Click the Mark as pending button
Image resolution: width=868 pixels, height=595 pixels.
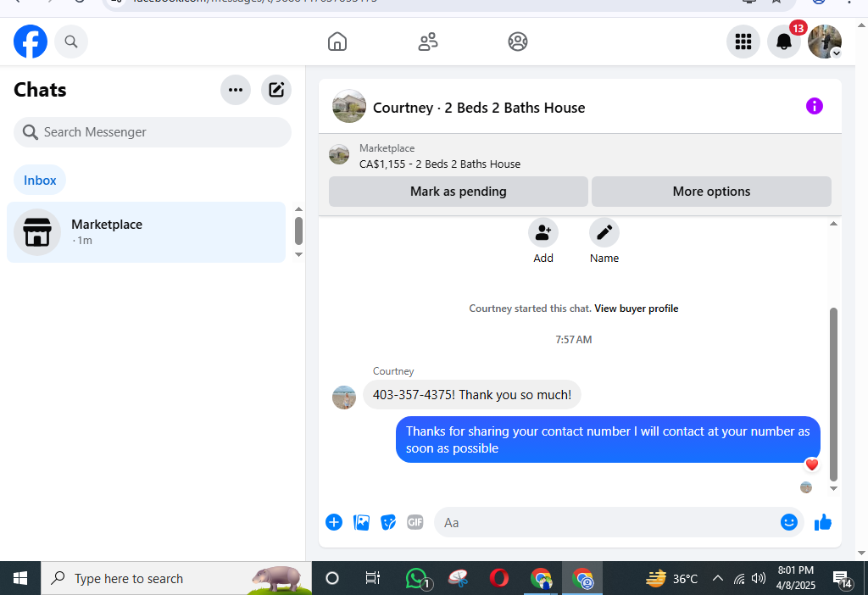pos(459,192)
